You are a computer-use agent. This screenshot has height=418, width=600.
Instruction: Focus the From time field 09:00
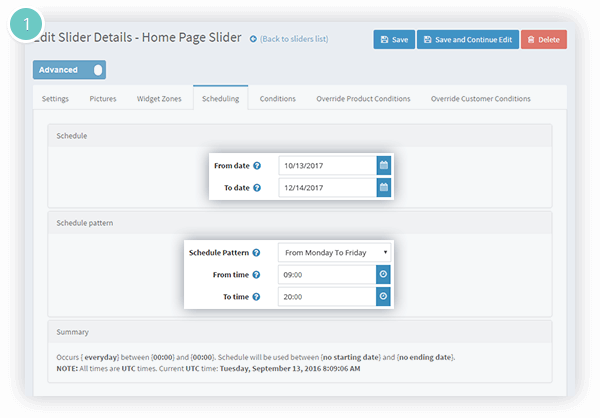[327, 274]
